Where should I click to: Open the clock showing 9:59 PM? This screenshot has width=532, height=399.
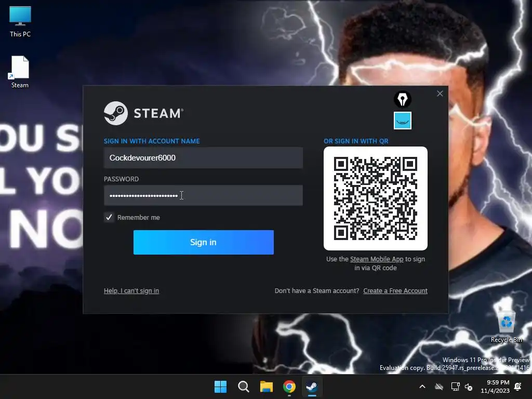point(495,387)
